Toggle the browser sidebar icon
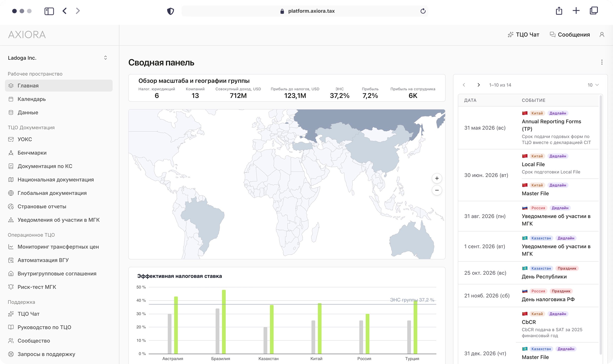Viewport: 613px width, 364px height. point(49,11)
